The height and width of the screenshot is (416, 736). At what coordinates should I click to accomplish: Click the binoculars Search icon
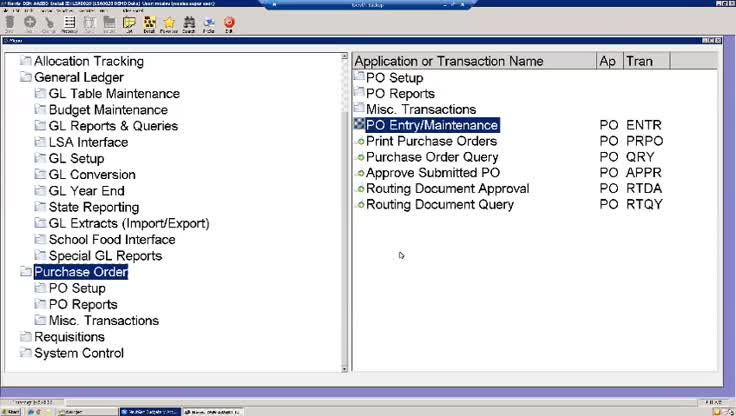(189, 22)
